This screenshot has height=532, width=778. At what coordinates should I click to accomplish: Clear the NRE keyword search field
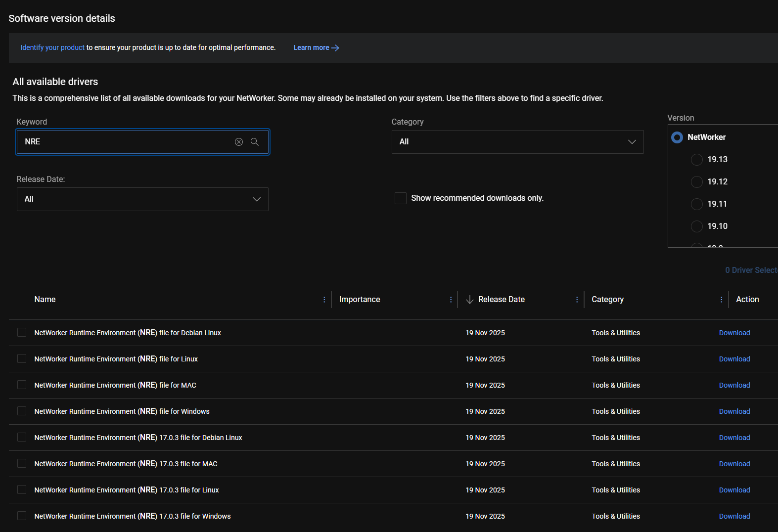tap(239, 142)
